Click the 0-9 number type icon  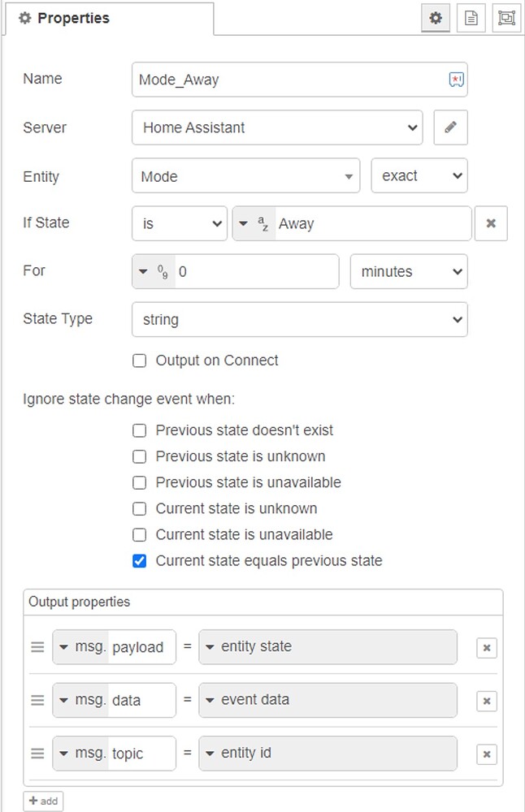pyautogui.click(x=155, y=272)
